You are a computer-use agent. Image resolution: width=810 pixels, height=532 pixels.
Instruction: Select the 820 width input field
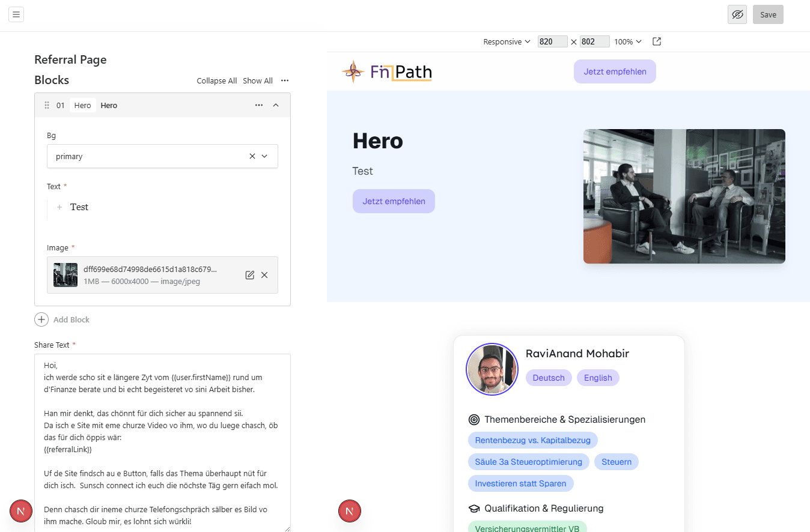(x=552, y=41)
